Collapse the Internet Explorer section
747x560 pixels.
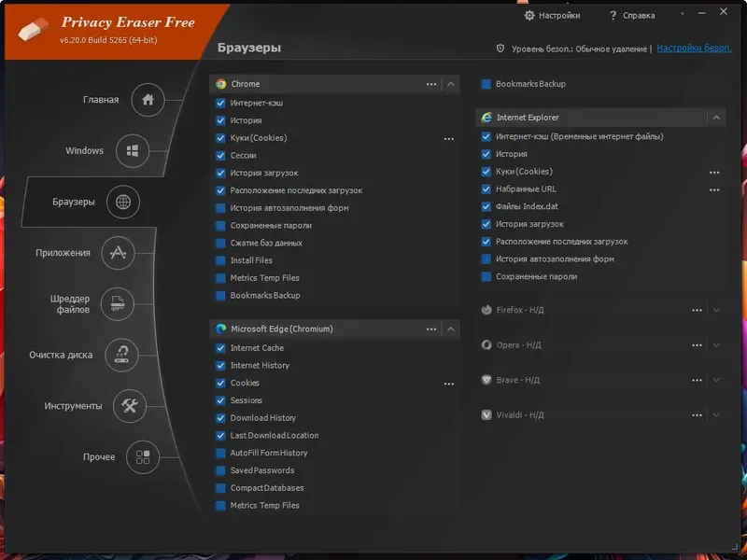click(716, 119)
